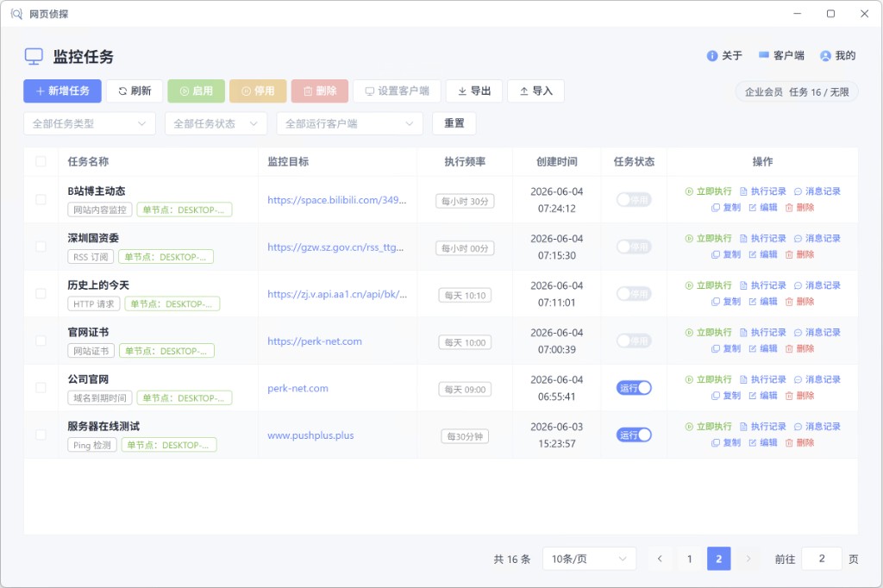Click the red 删除 toolbar button
The height and width of the screenshot is (588, 883).
click(320, 91)
